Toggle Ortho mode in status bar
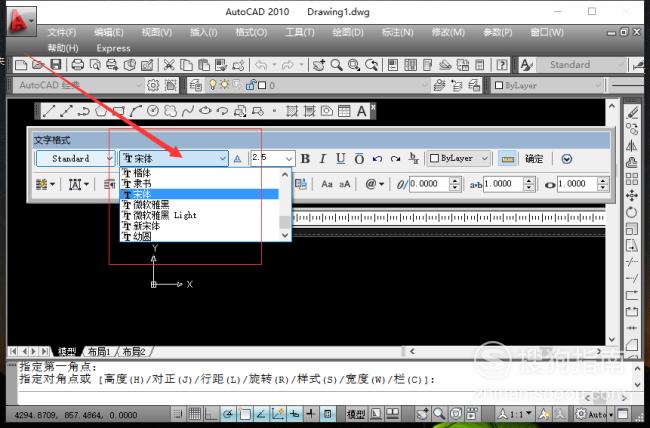 click(x=211, y=413)
